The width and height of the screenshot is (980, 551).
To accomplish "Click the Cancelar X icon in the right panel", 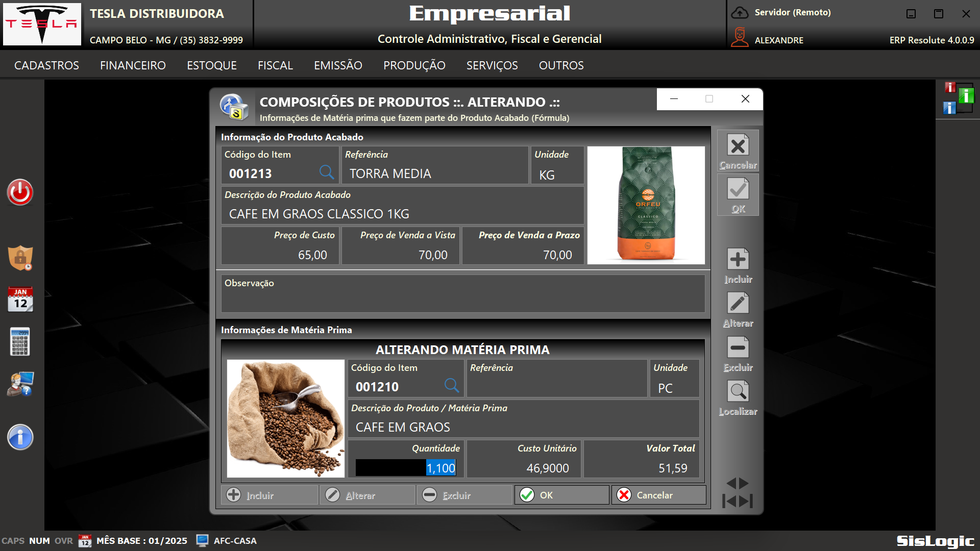I will pyautogui.click(x=738, y=151).
